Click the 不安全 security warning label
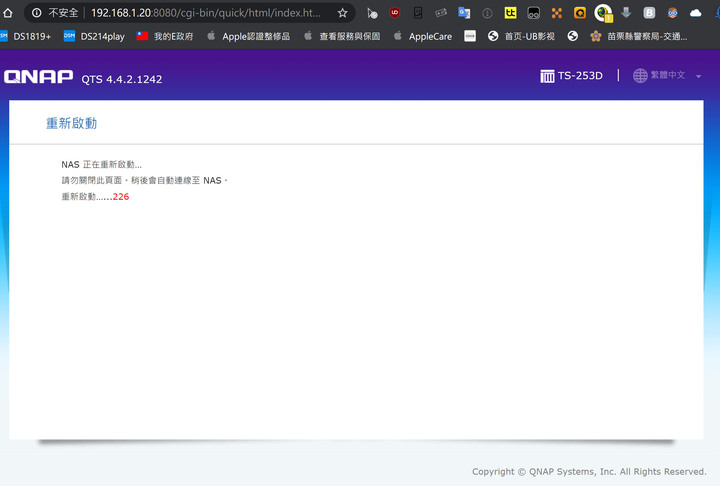 click(x=63, y=13)
